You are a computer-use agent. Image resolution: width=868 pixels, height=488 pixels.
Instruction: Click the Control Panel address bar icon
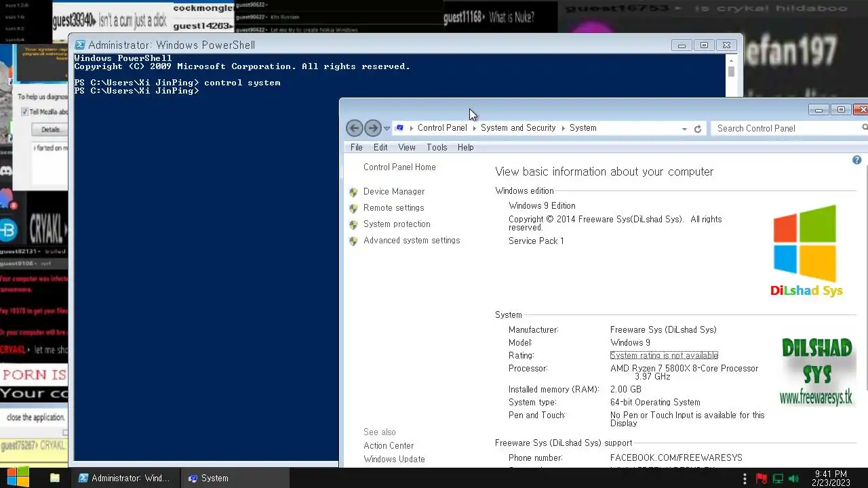pyautogui.click(x=400, y=128)
